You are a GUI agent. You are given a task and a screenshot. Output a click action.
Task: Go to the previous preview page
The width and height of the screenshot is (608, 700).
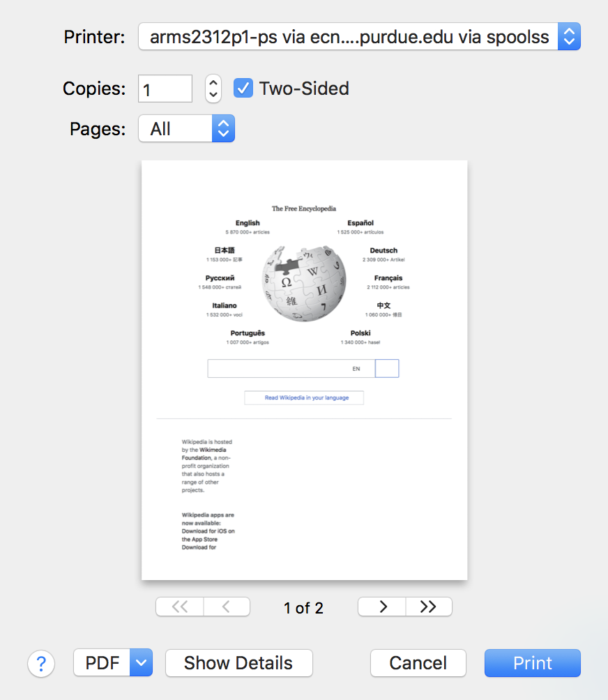pos(227,607)
